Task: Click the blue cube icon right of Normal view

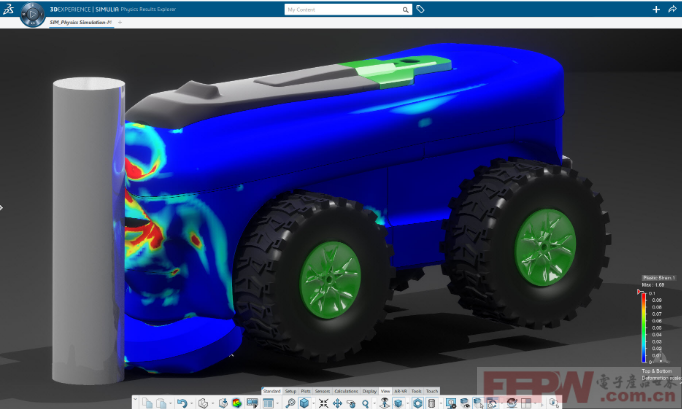Action: pos(398,403)
